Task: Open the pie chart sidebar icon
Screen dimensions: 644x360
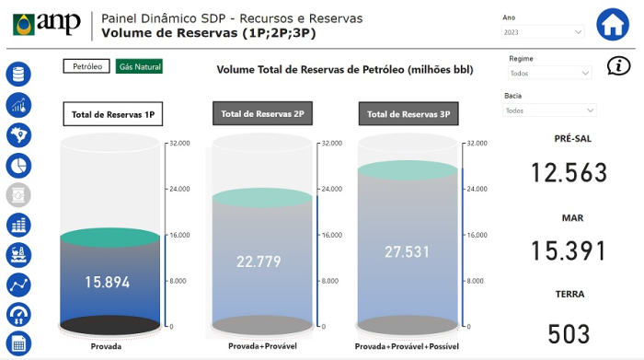Action: coord(18,166)
